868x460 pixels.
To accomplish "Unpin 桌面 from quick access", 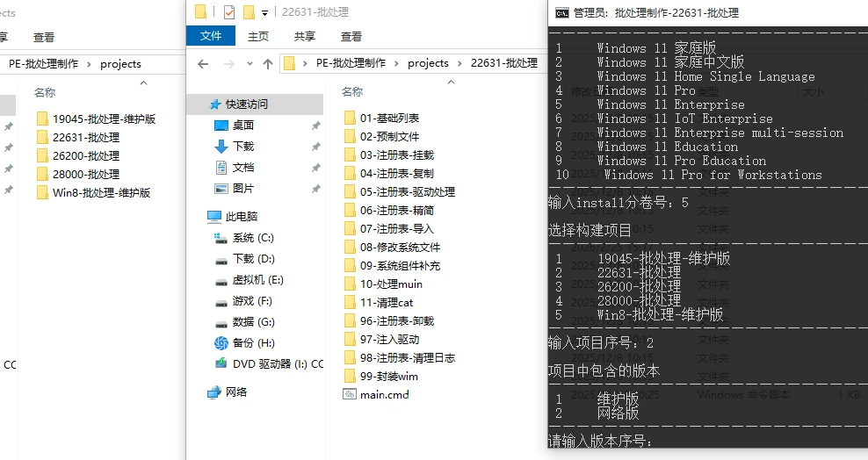I will pyautogui.click(x=315, y=126).
